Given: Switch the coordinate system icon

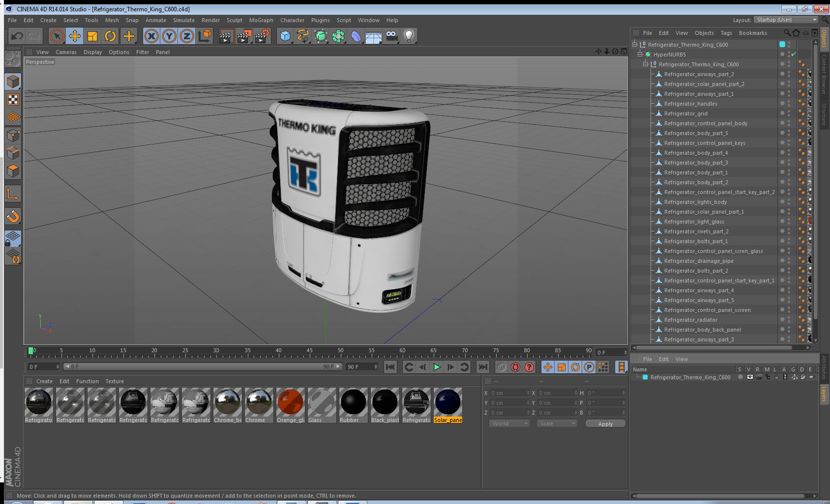Looking at the screenshot, I should [x=205, y=36].
